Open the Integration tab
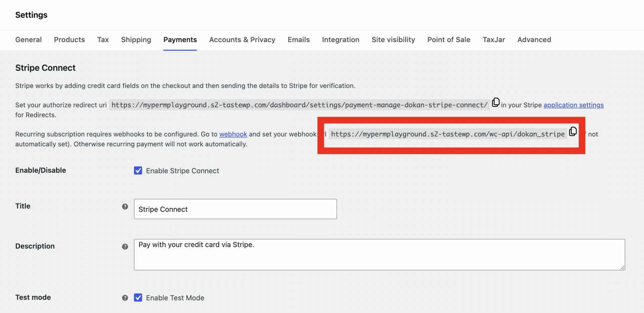This screenshot has height=313, width=644. (340, 40)
